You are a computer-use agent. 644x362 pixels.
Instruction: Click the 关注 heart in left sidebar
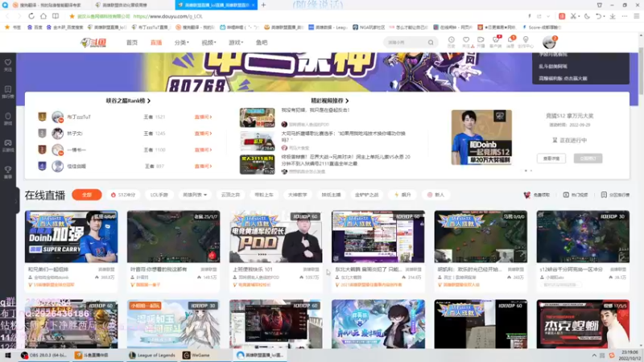pos(8,65)
